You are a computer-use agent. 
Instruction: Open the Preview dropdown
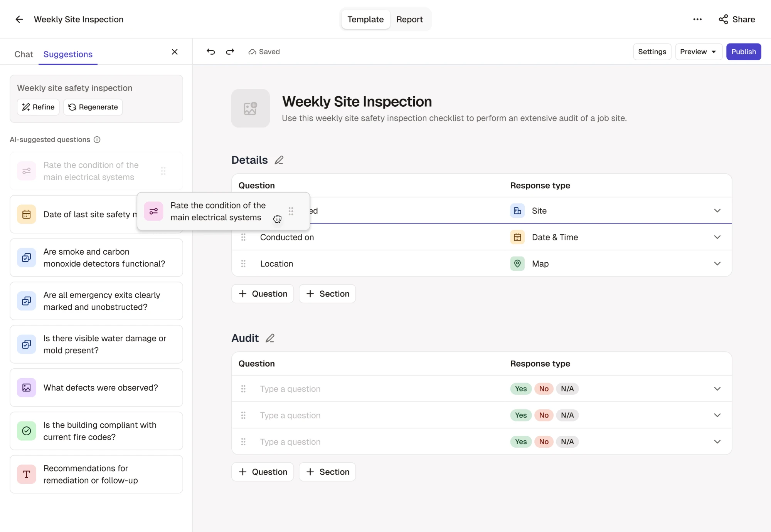point(698,52)
